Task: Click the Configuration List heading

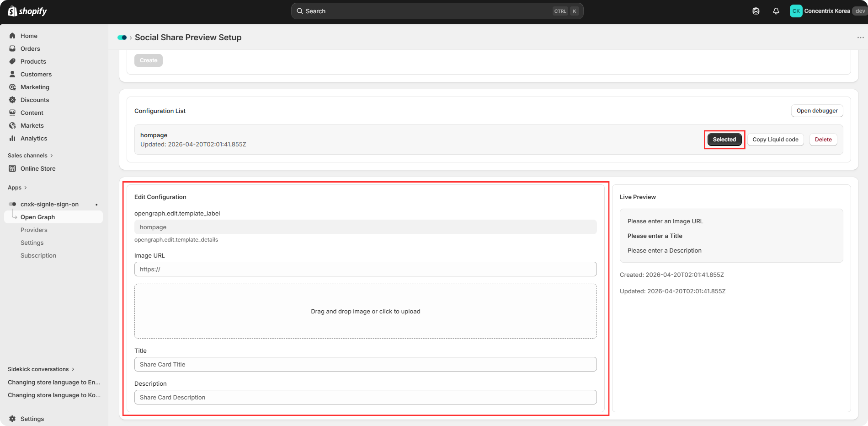Action: coord(160,111)
